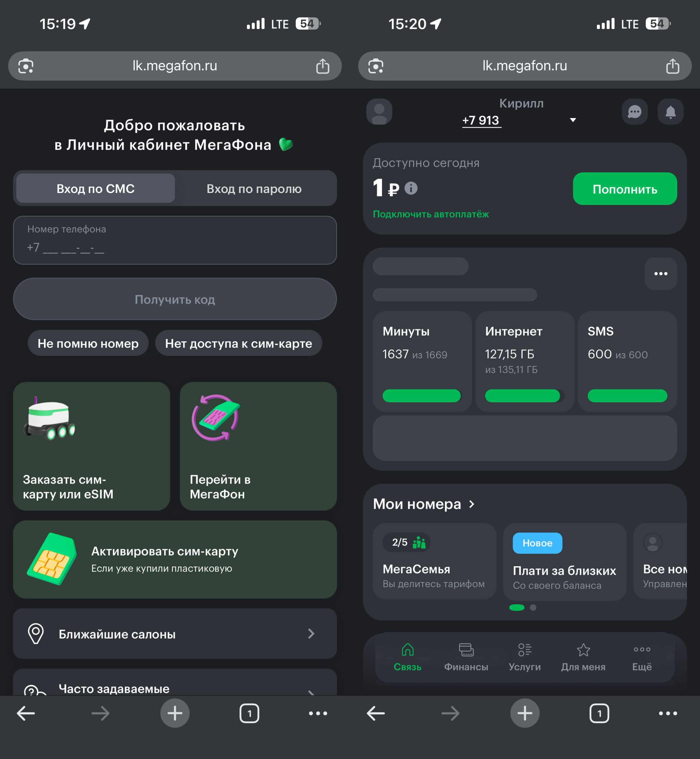
Task: Tap Для меня star icon
Action: click(x=583, y=650)
